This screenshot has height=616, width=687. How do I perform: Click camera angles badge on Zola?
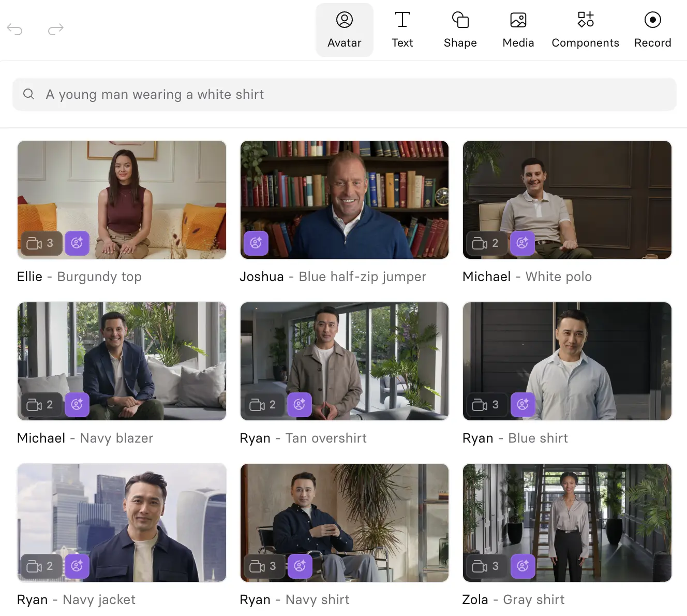click(486, 566)
